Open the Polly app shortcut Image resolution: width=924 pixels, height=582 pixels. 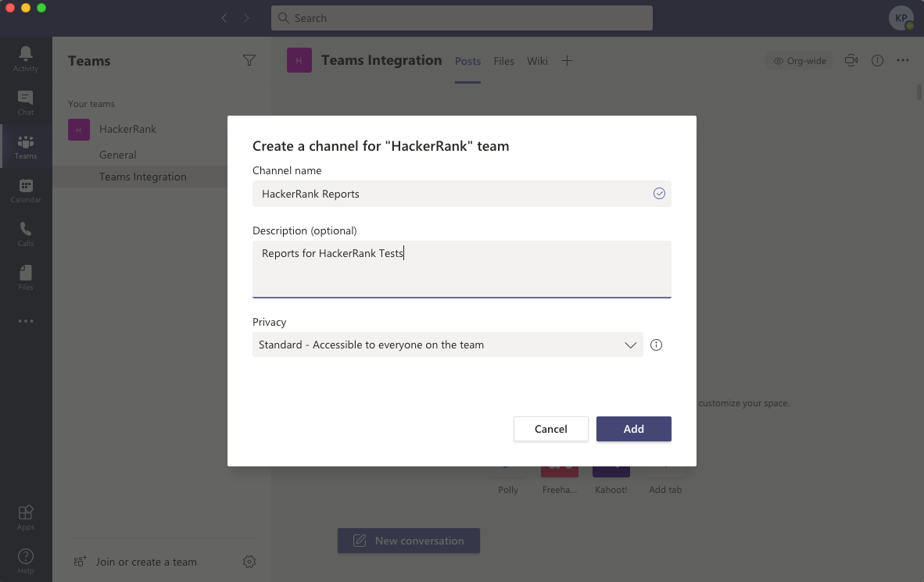(508, 480)
